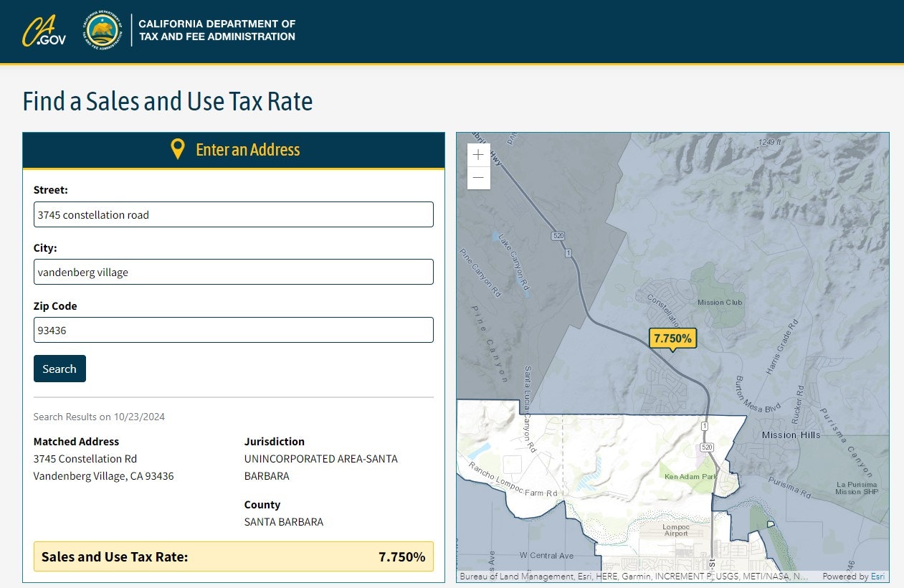The image size is (904, 588).
Task: Click the Lompoc Airport map label
Action: tap(675, 530)
